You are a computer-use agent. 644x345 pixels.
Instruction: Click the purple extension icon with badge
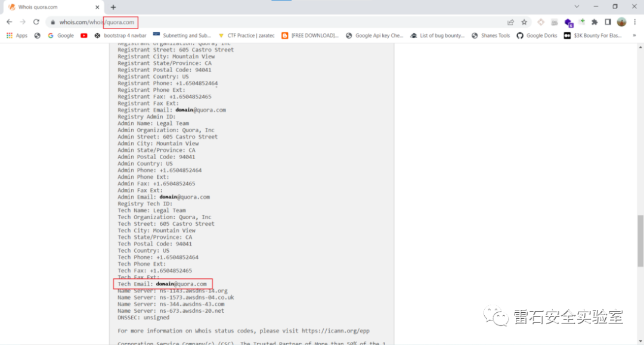click(x=568, y=23)
